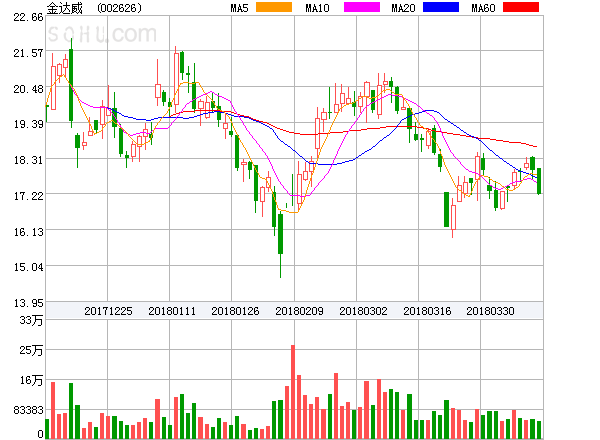Click the 20180302 date label
The width and height of the screenshot is (600, 440).
coord(363,311)
